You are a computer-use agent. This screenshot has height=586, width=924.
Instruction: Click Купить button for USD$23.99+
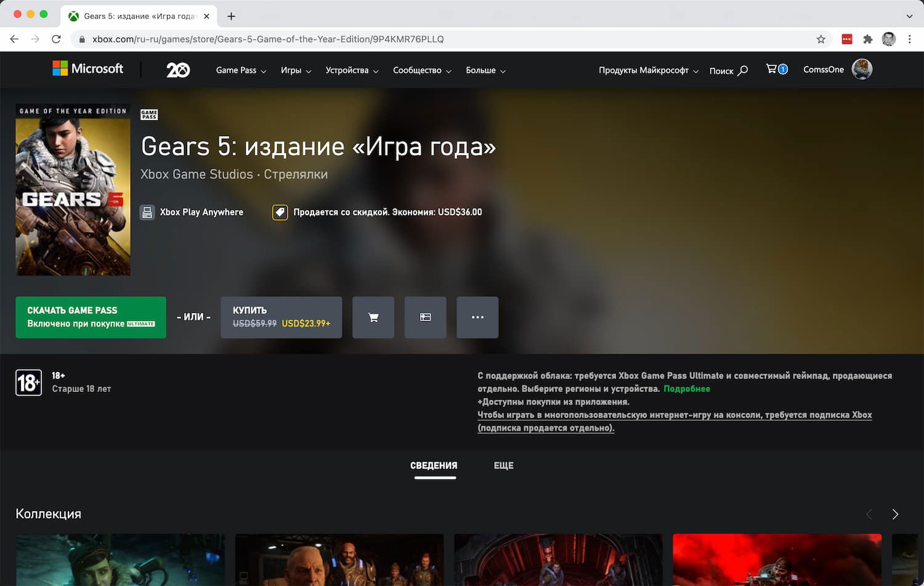coord(282,317)
